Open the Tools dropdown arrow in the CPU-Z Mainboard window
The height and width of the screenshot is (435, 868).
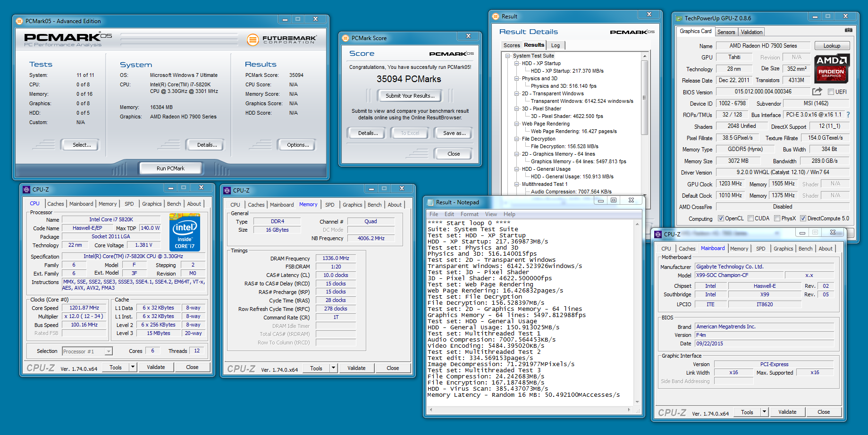point(765,412)
